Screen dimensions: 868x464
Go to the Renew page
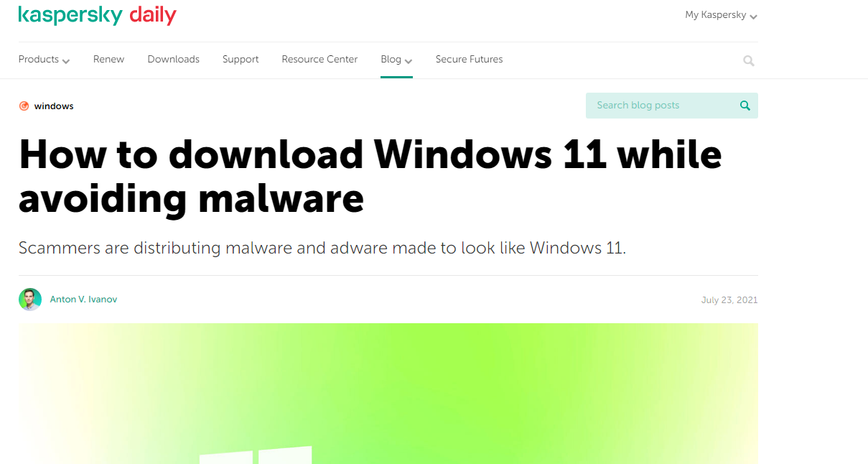(x=108, y=60)
